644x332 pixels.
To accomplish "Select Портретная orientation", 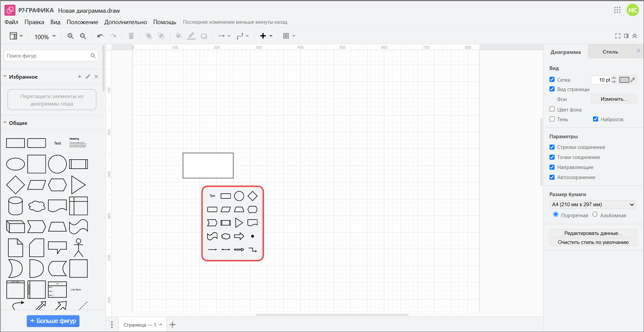I will tap(556, 215).
